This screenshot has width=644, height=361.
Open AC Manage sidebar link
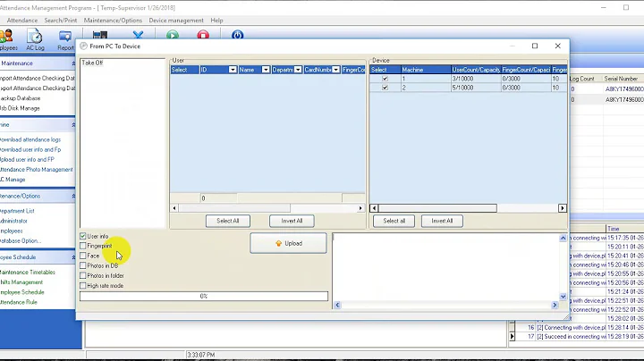click(x=13, y=180)
